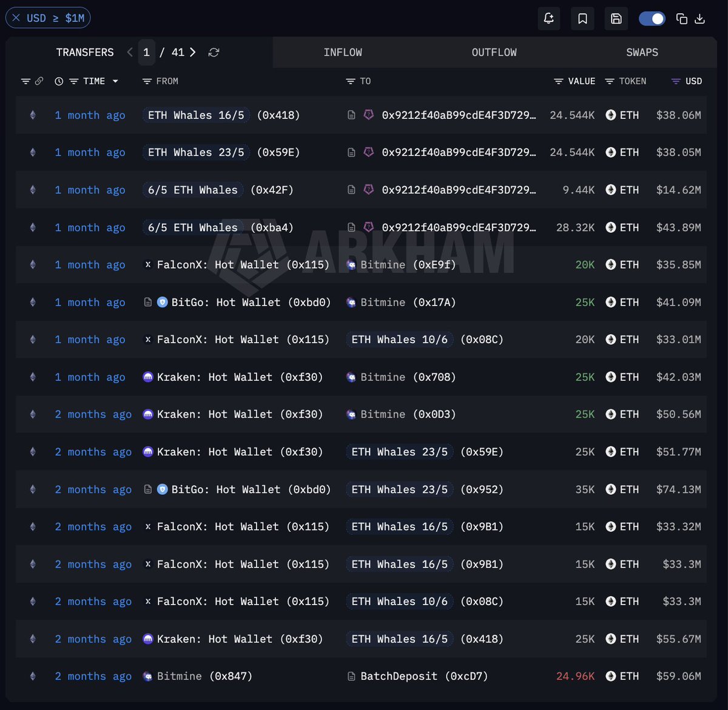Open ETH Whales 23/5 (0x59E) in the FROM column

pyautogui.click(x=221, y=152)
